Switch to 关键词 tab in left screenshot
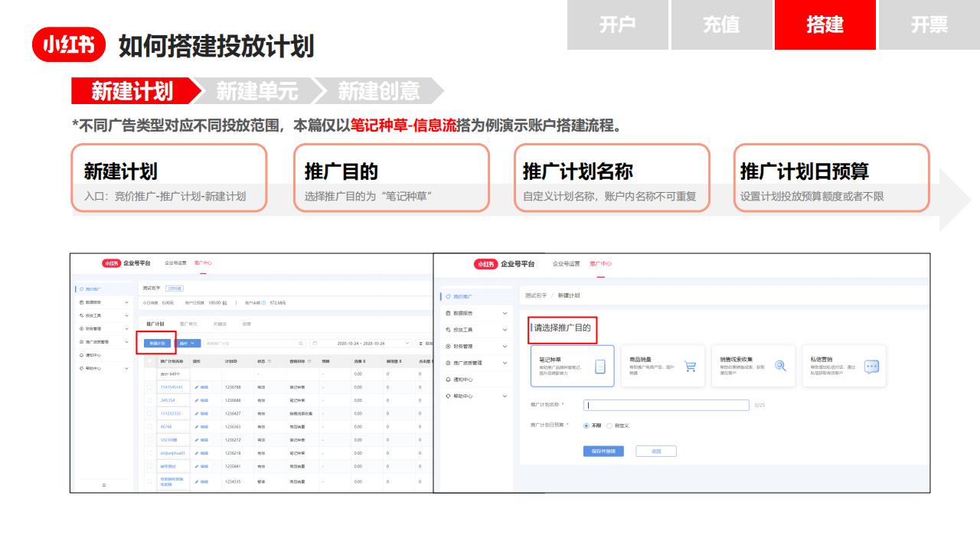 coord(220,324)
